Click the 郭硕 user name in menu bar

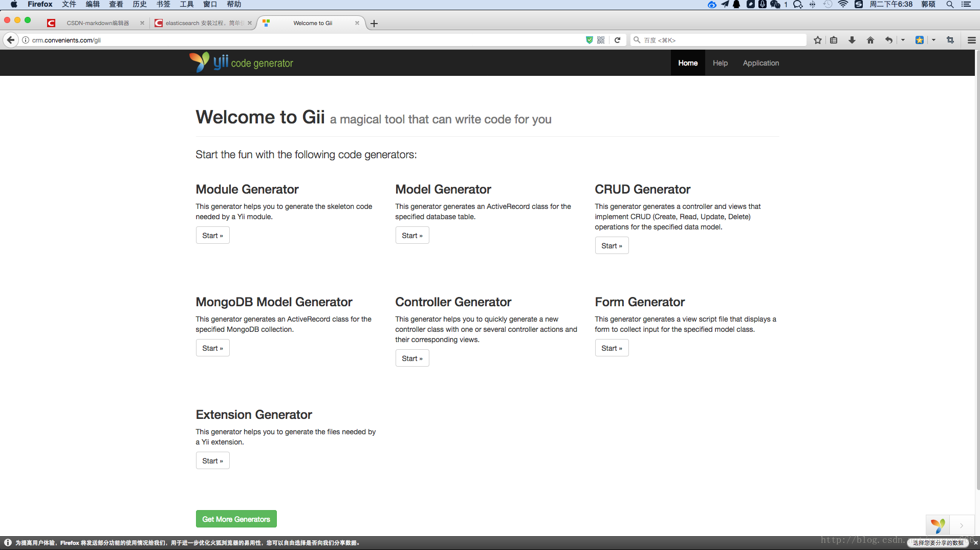[928, 5]
